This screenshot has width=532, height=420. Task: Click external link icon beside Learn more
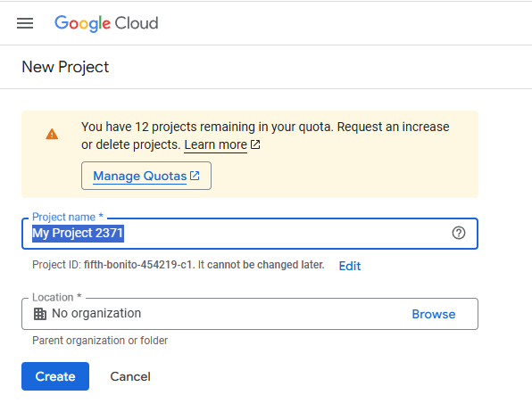coord(255,144)
